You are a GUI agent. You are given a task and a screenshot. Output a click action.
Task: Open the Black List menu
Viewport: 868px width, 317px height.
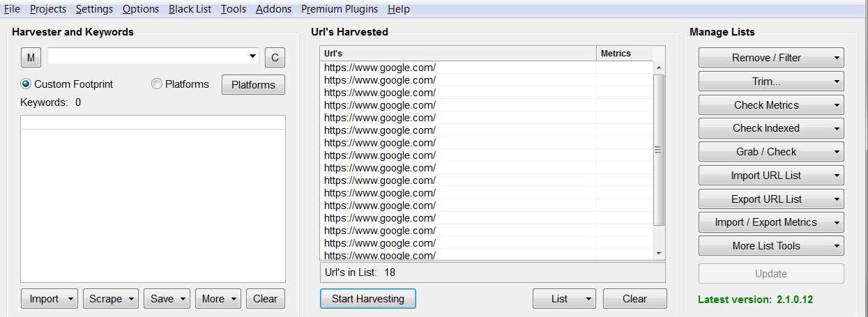pyautogui.click(x=190, y=9)
